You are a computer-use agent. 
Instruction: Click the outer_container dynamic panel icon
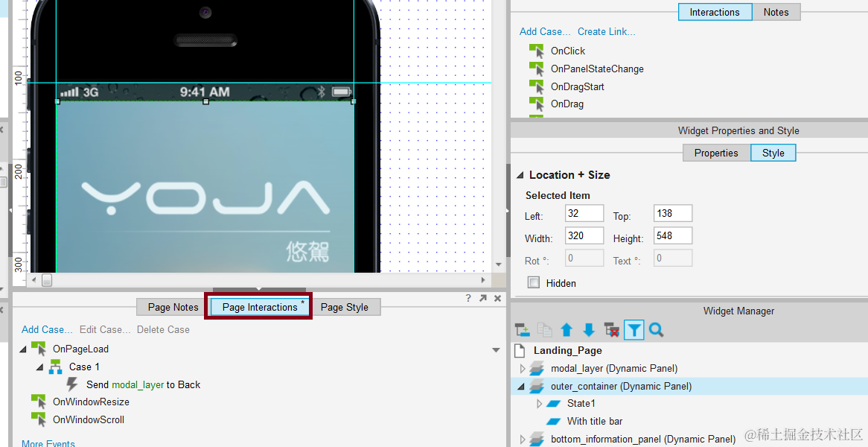[537, 386]
